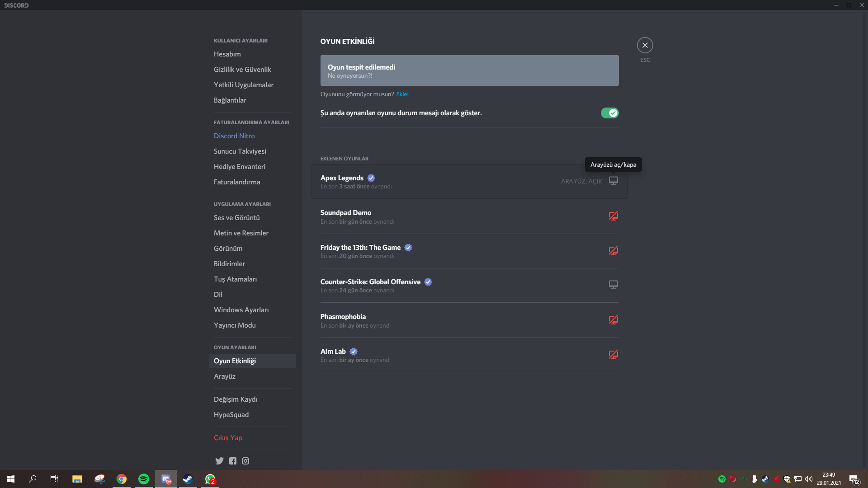This screenshot has height=488, width=868.
Task: Click Discord taskbar icon
Action: pyautogui.click(x=166, y=479)
